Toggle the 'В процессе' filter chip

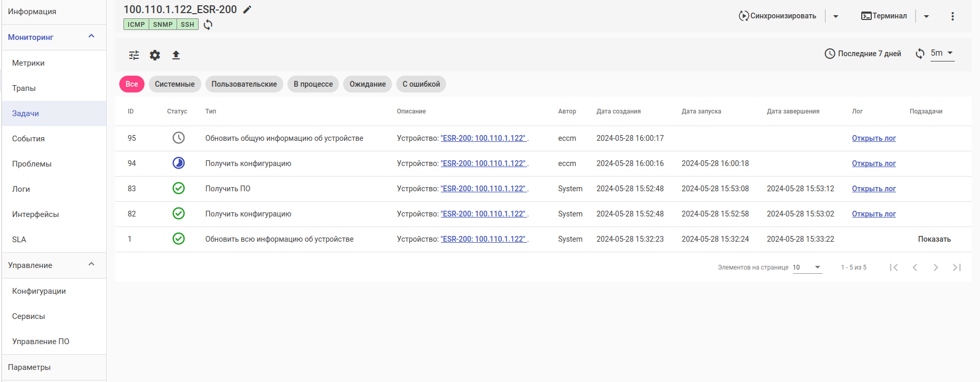pos(313,84)
